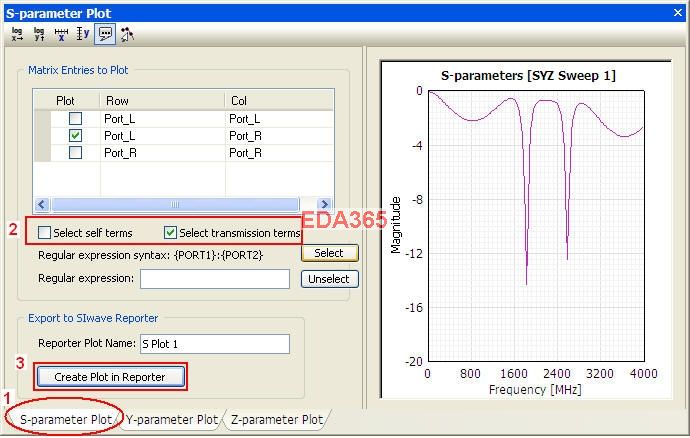
Task: Click the Frequency [MHz] axis label
Action: pos(535,390)
